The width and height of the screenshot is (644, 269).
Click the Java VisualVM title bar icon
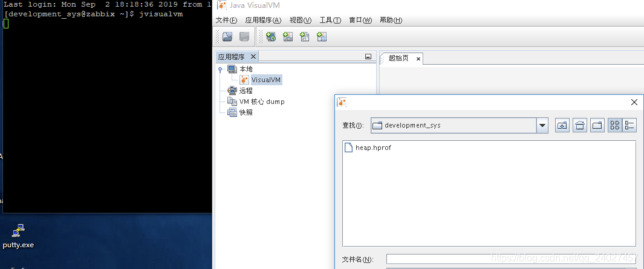point(222,5)
